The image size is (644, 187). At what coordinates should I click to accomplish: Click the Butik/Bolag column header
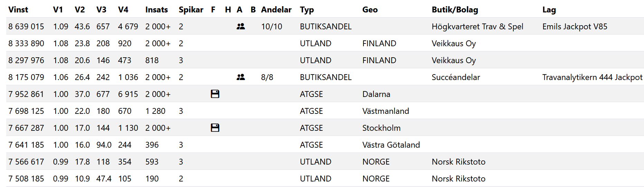coord(455,10)
